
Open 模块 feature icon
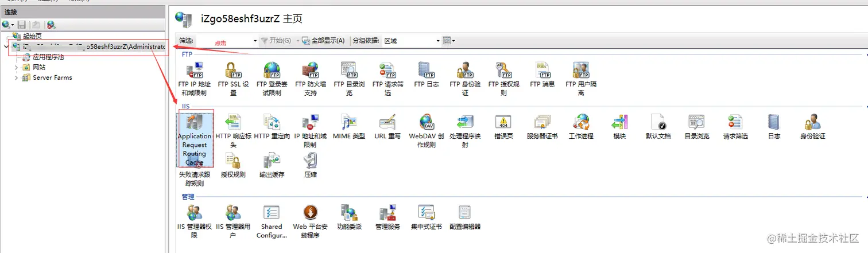tap(619, 127)
